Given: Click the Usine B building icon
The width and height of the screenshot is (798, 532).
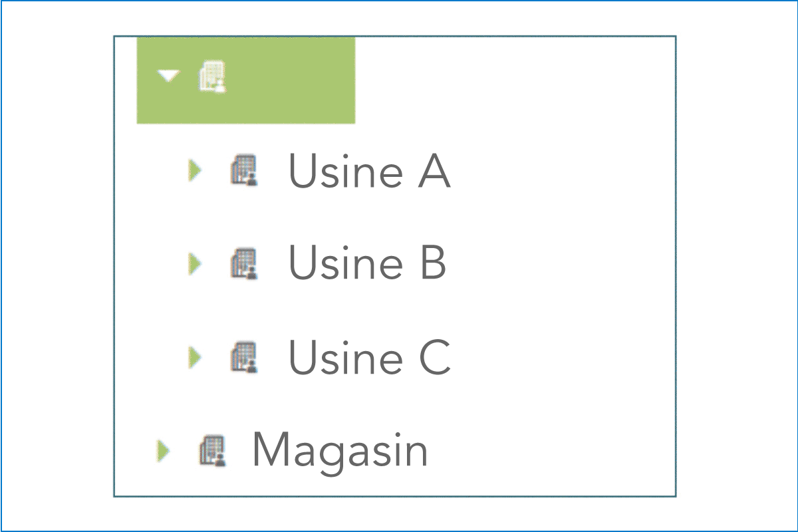Looking at the screenshot, I should click(244, 263).
